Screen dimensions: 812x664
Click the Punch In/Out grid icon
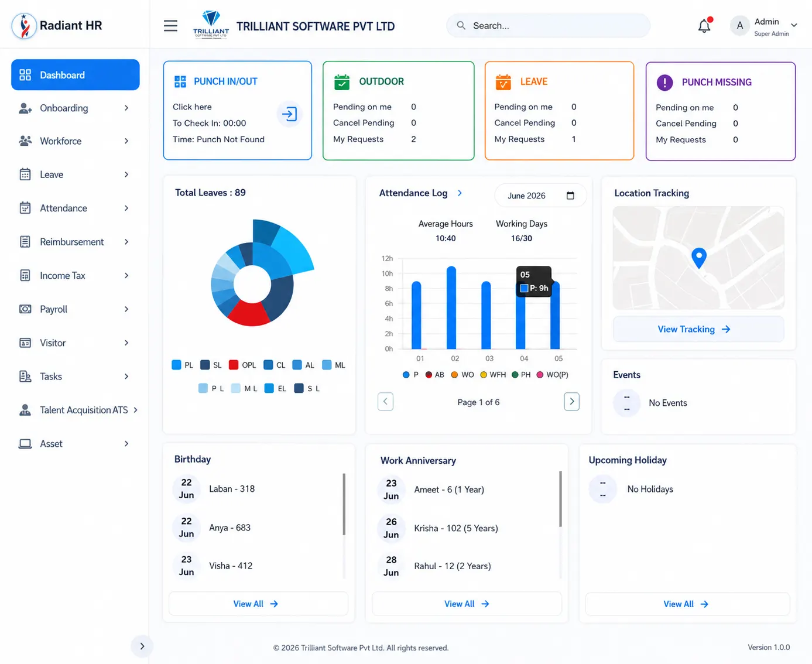click(x=180, y=81)
